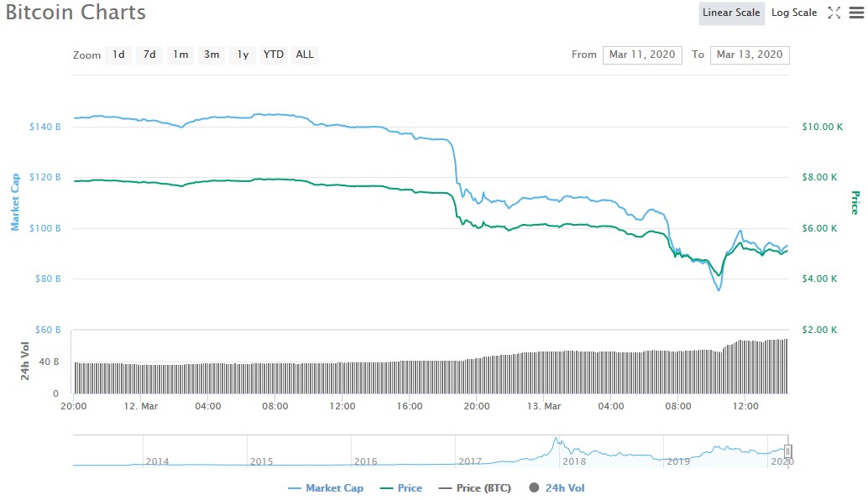The image size is (868, 500).
Task: Switch to Log Scale
Action: click(794, 13)
